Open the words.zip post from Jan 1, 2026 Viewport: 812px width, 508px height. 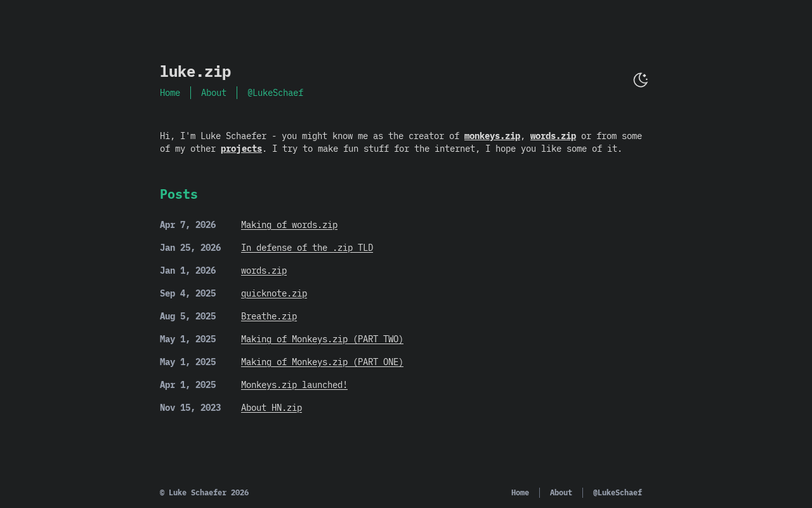[x=264, y=271]
